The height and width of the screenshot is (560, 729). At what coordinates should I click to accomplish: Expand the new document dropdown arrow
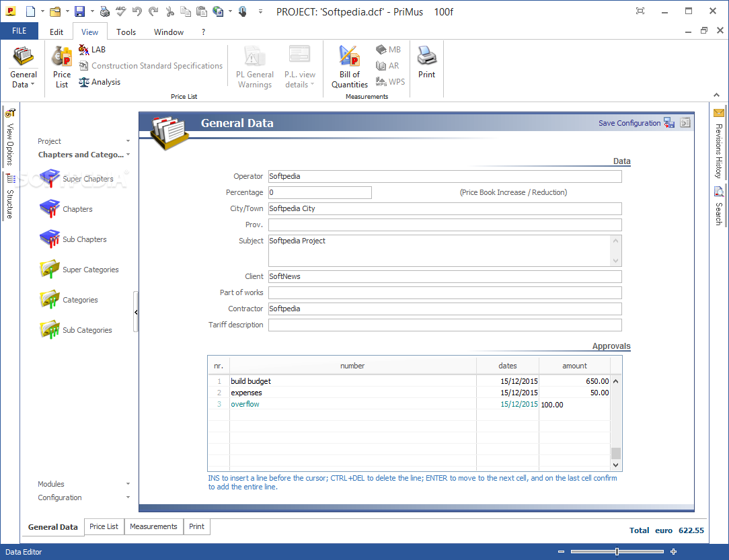click(43, 11)
